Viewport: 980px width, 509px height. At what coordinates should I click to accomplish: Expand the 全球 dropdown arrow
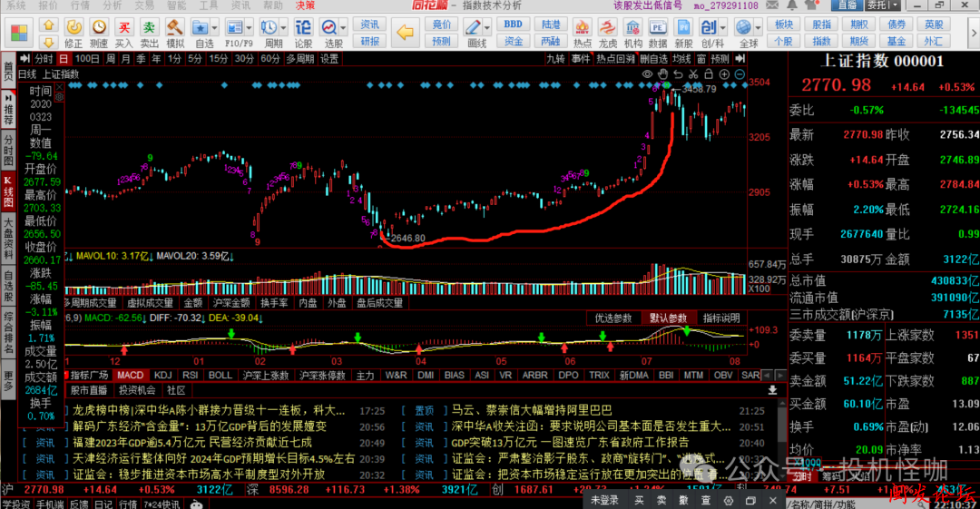click(758, 28)
